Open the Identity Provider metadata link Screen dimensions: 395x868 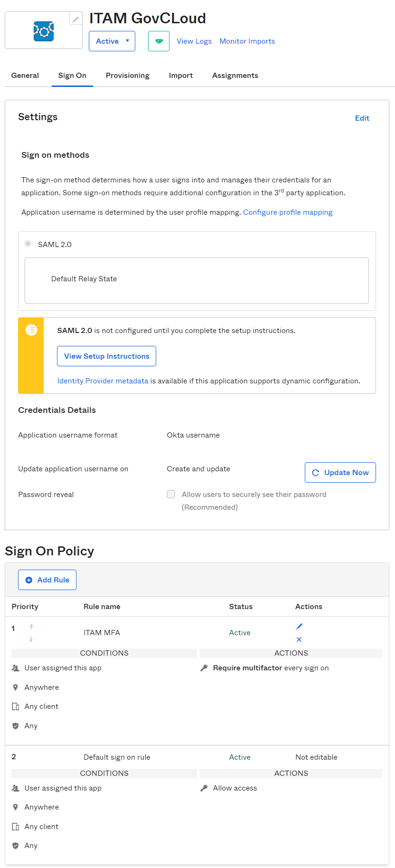click(103, 381)
